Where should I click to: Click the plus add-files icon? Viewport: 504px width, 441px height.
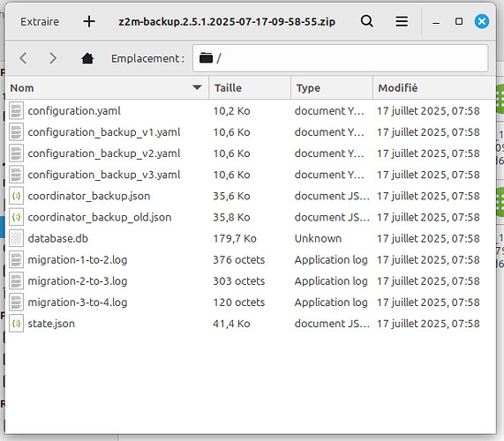pos(89,21)
